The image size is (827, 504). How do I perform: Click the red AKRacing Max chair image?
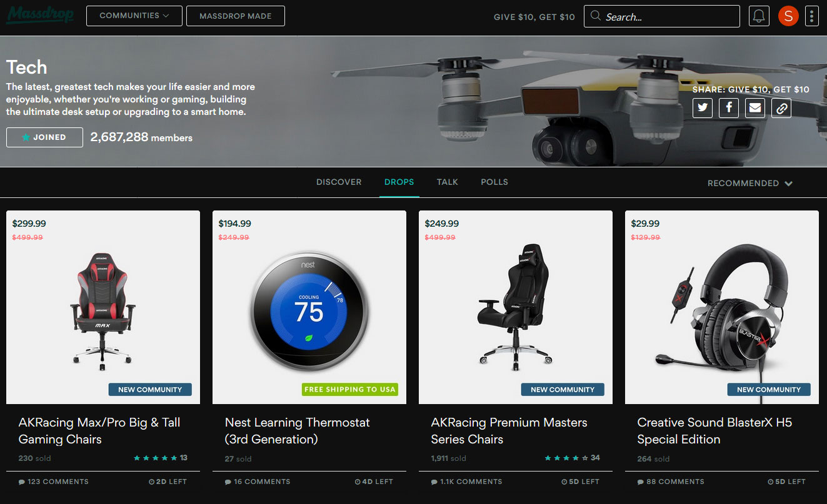pos(103,308)
